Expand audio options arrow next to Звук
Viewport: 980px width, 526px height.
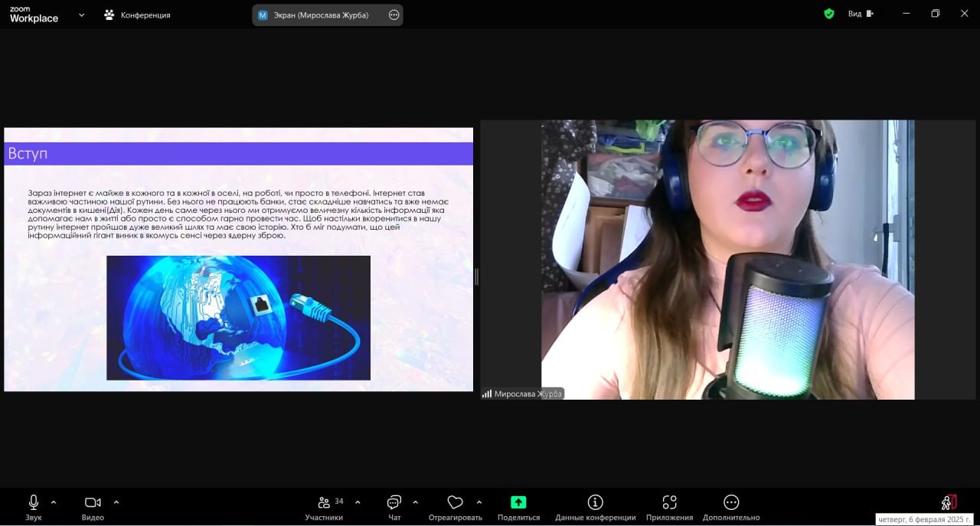(x=54, y=502)
